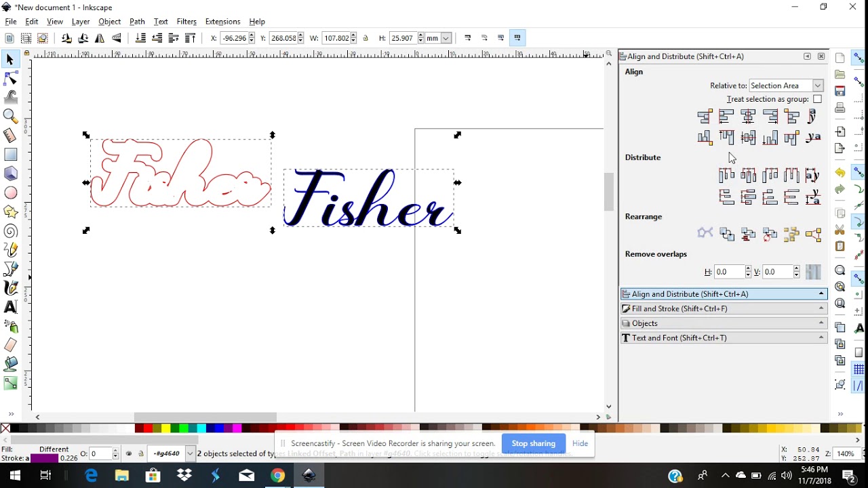Select the Gradient tool
Image resolution: width=868 pixels, height=488 pixels.
(x=10, y=383)
